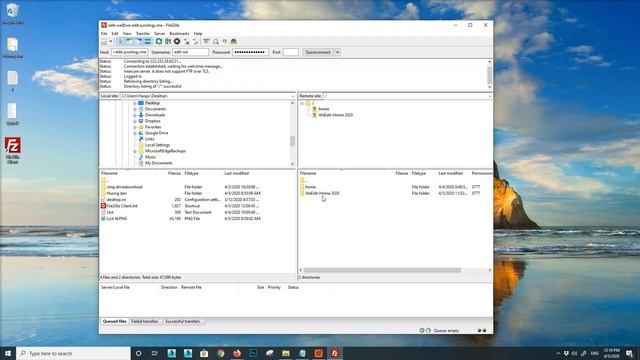Toggle remote directory tree display

pos(138,42)
